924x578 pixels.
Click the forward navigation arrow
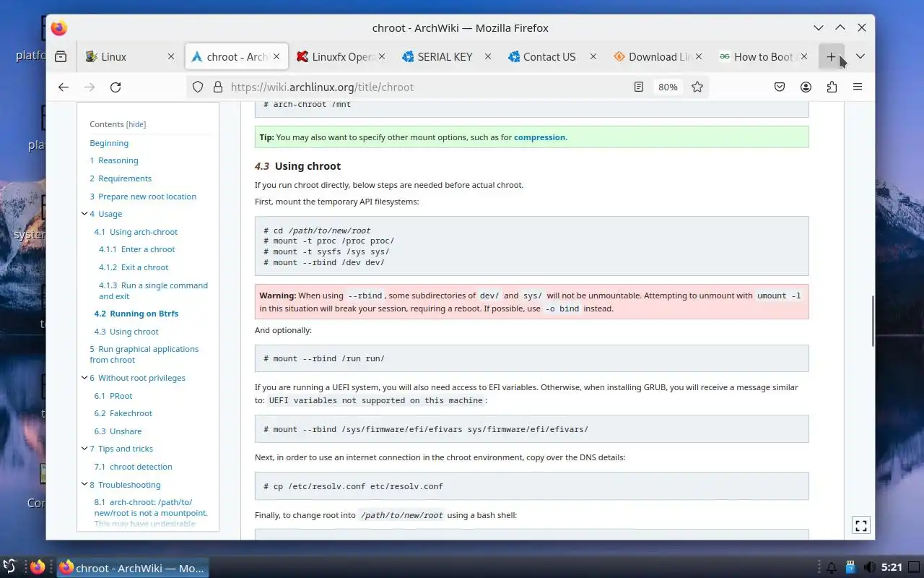(90, 87)
